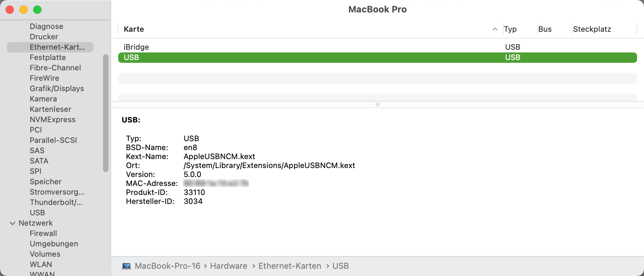
Task: Click the MacBook icon in path bar
Action: [126, 266]
